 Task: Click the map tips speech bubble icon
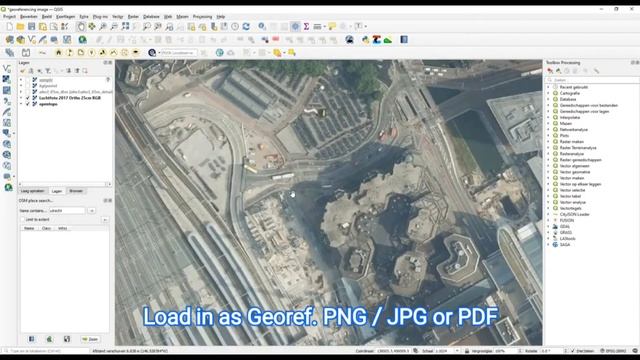click(x=332, y=27)
